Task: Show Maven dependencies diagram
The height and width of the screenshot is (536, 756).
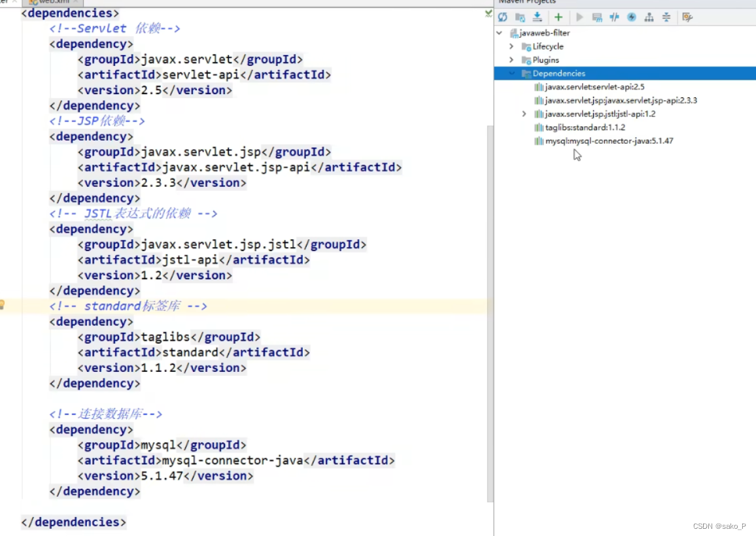Action: [649, 18]
